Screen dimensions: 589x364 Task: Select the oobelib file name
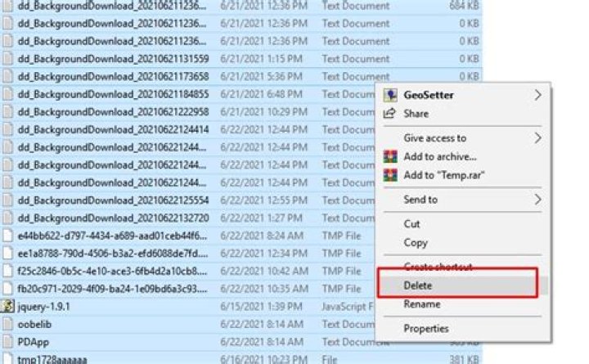[x=34, y=324]
